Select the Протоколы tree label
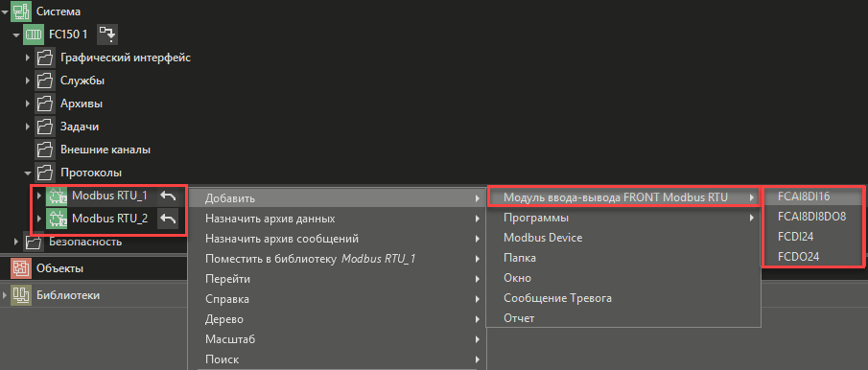 click(91, 173)
